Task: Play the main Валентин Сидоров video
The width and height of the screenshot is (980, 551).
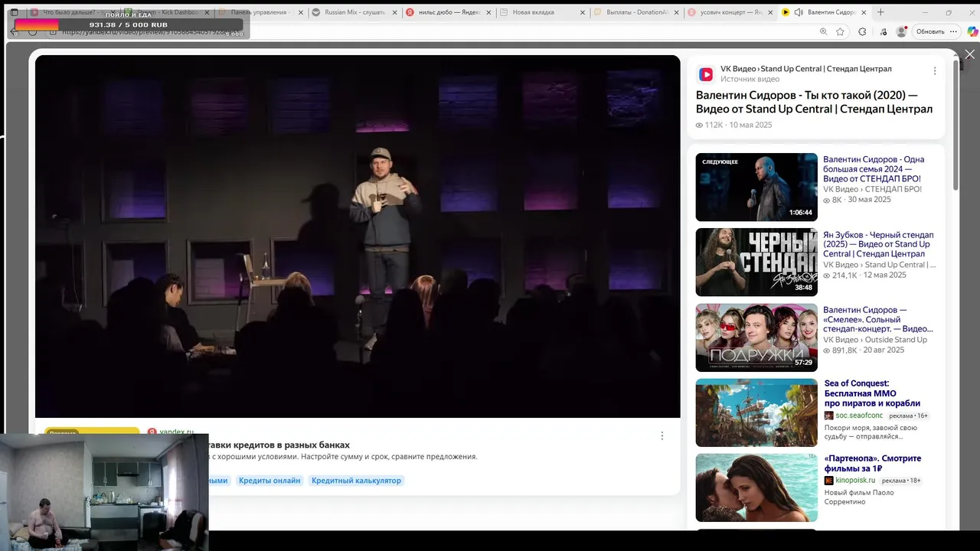Action: [x=358, y=236]
